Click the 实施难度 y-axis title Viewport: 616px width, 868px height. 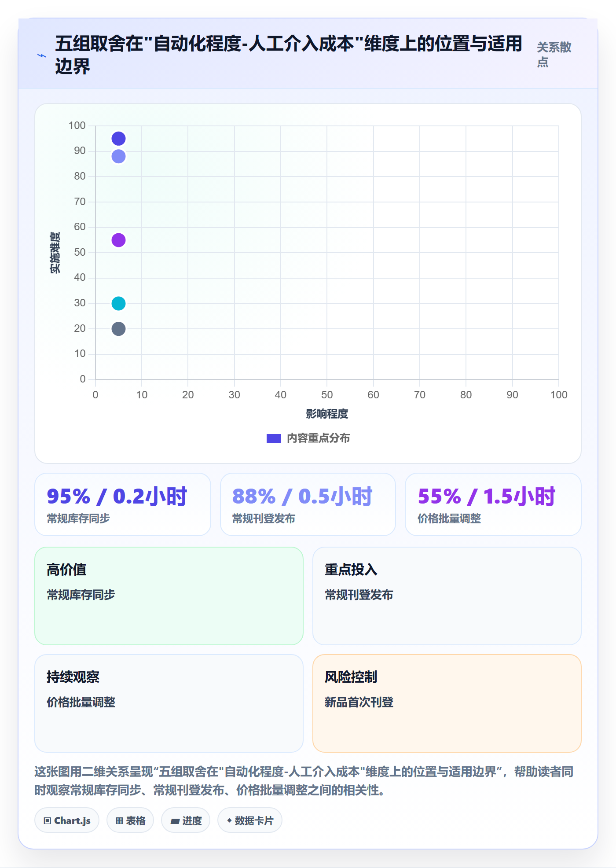tap(55, 253)
